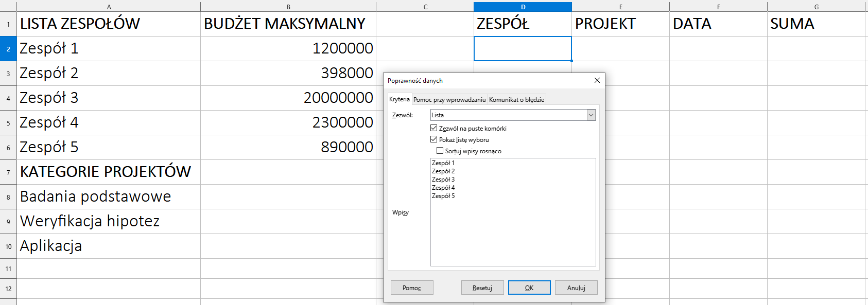Uncheck Zezwól na puste komórki
868x305 pixels.
433,128
